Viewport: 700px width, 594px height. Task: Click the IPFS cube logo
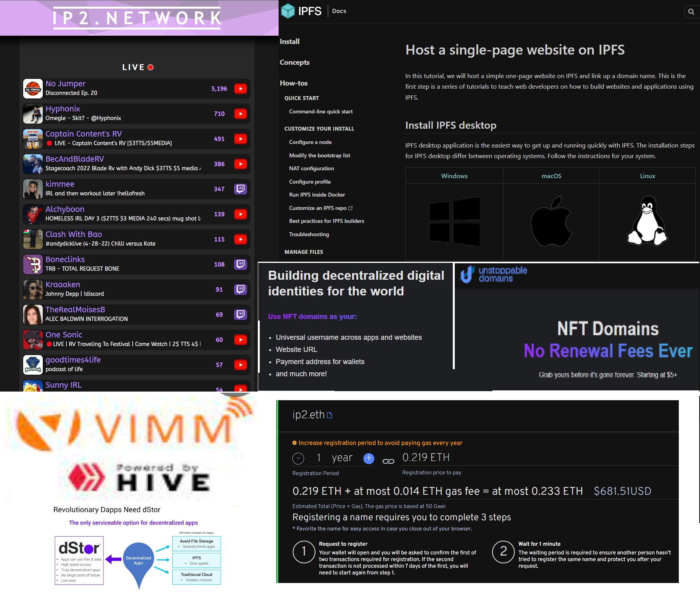pos(288,11)
